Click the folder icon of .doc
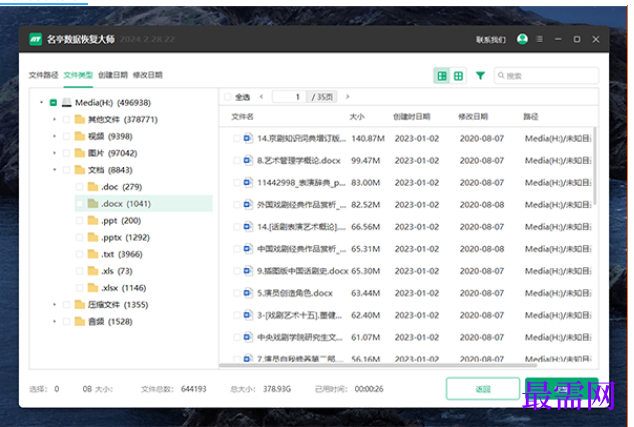The image size is (634, 427). [x=93, y=186]
